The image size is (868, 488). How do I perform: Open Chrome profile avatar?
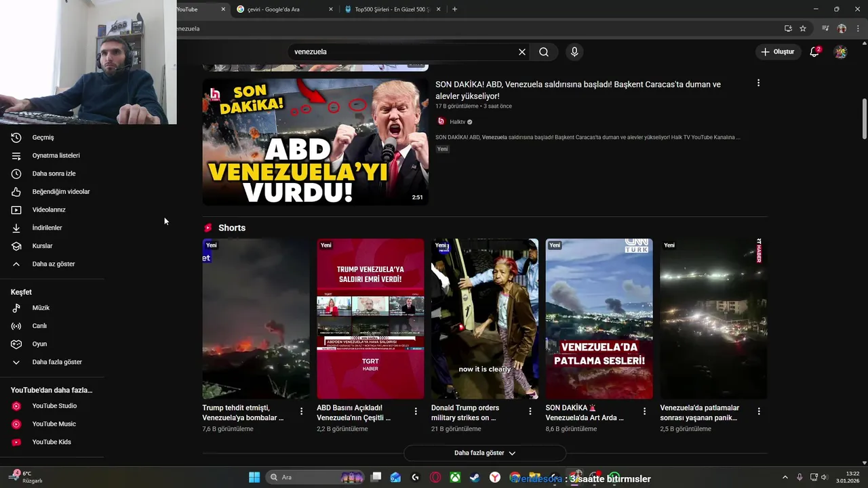tap(842, 28)
